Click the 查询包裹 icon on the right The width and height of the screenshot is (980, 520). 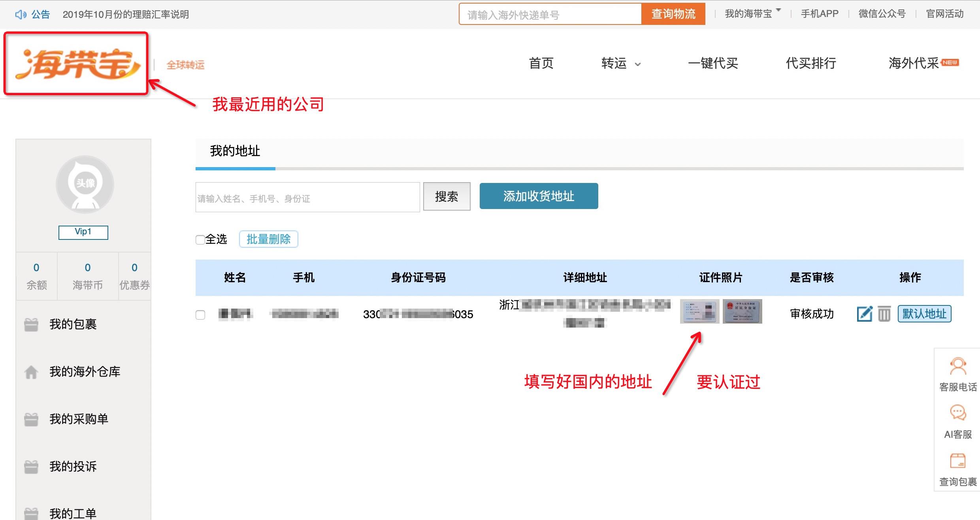[x=958, y=460]
